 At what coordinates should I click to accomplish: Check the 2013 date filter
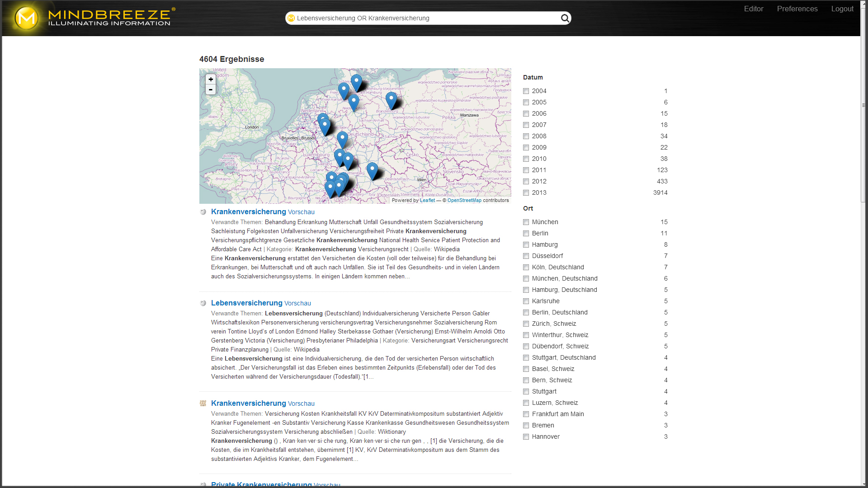[x=526, y=193]
